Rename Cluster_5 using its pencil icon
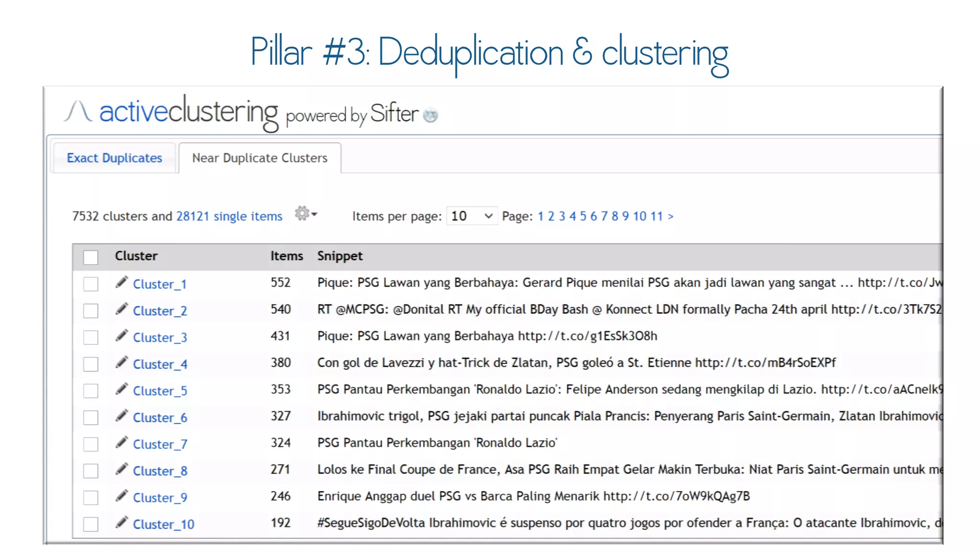980x551 pixels. click(x=122, y=389)
